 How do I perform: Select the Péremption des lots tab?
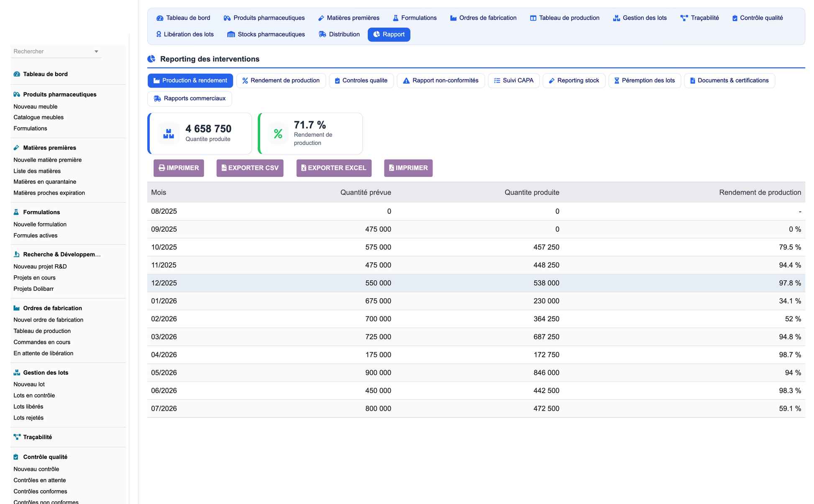tap(645, 80)
